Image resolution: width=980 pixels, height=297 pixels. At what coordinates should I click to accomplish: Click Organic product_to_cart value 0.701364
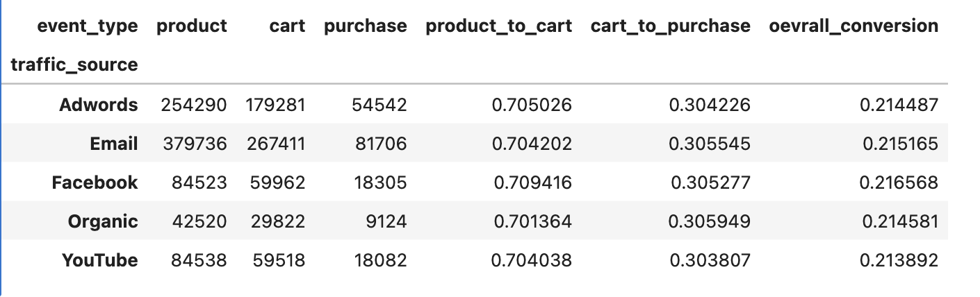[x=532, y=221]
